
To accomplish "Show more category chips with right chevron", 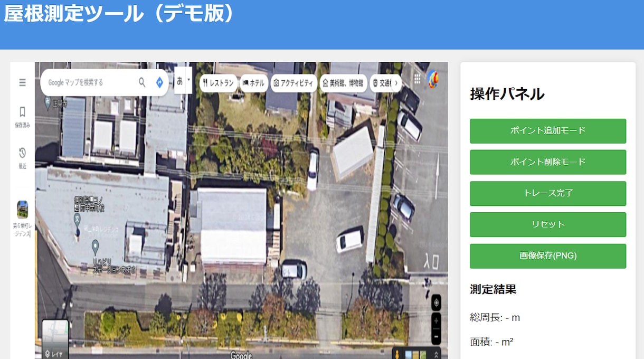I will coord(396,83).
